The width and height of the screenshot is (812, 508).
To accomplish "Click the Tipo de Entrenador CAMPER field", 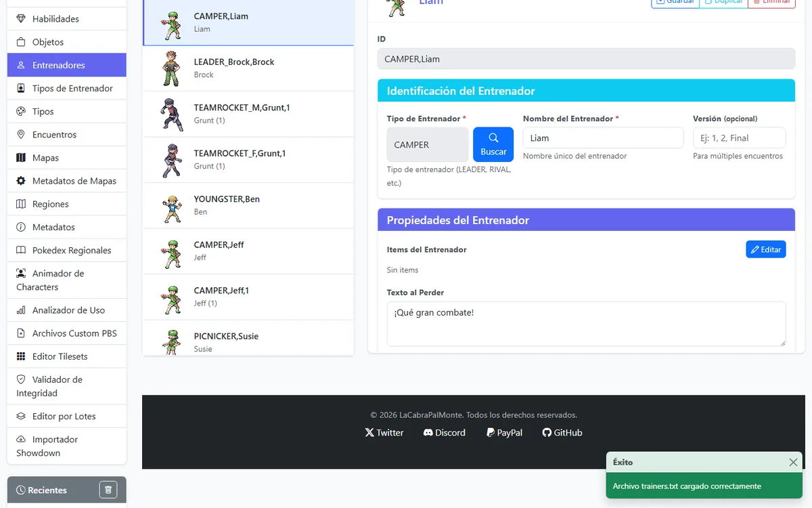I will [x=428, y=145].
